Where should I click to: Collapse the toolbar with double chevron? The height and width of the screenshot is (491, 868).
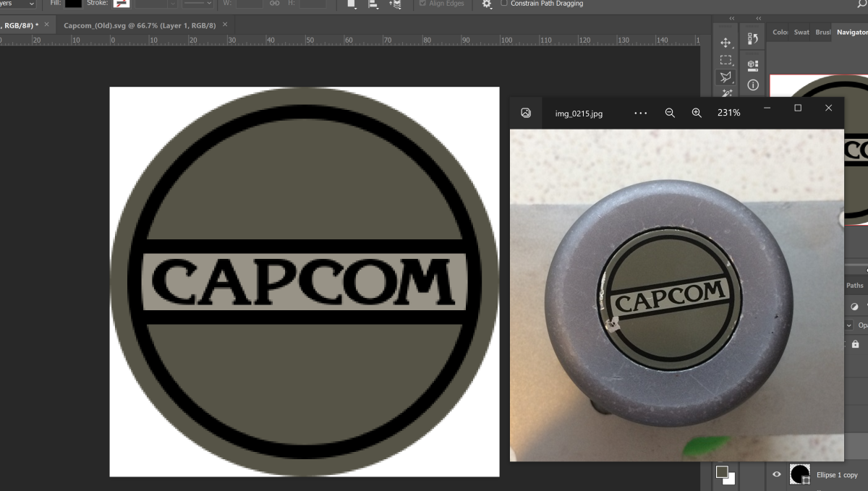(x=731, y=18)
